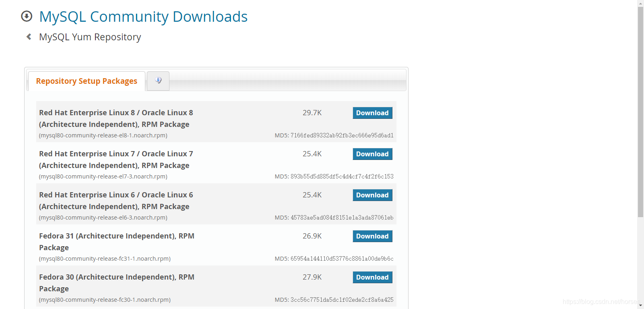Download the Red Hat Enterprise Linux 6 package

pyautogui.click(x=372, y=195)
